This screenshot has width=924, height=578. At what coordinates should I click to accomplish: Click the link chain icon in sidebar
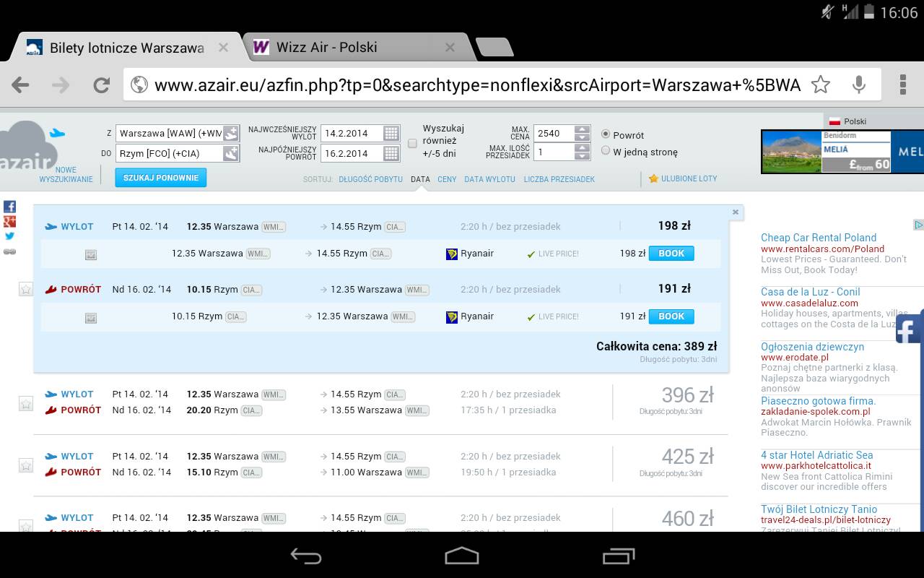pos(10,251)
